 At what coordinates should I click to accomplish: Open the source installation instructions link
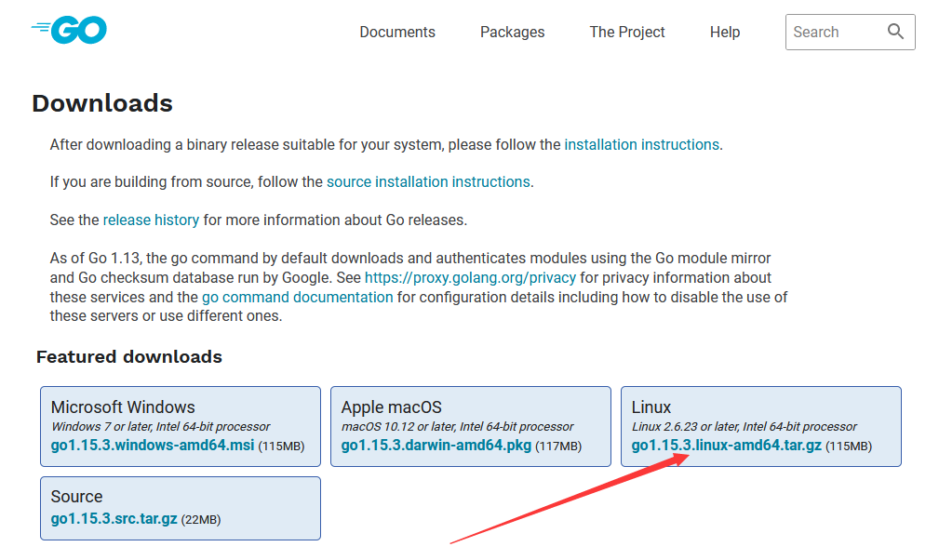(x=428, y=182)
